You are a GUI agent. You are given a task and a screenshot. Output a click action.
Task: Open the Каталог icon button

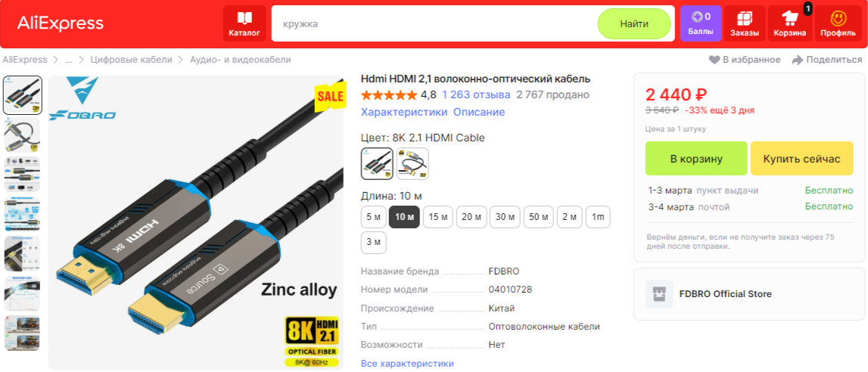[x=244, y=18]
